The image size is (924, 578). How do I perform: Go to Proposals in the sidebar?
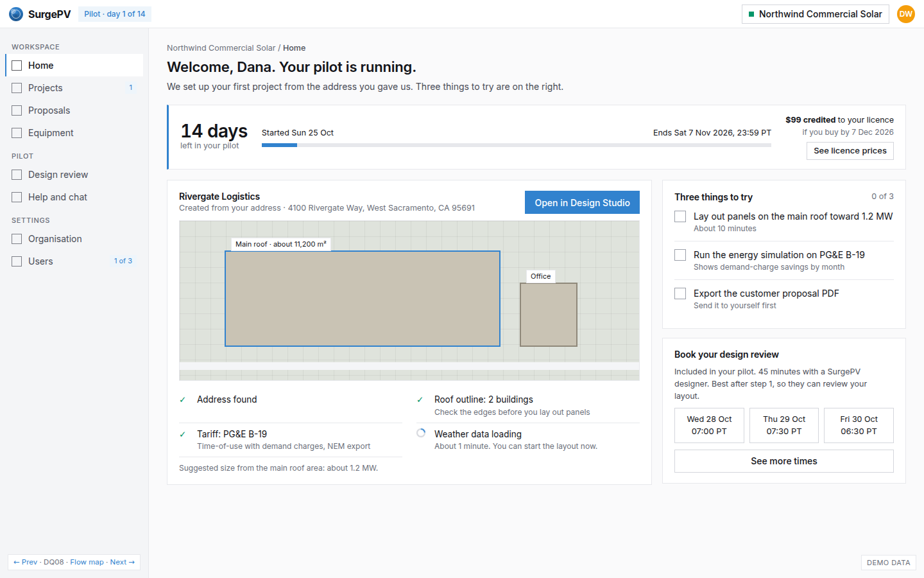tap(74, 110)
